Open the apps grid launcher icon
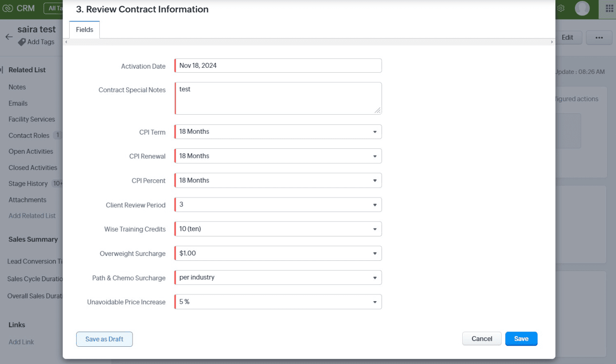This screenshot has height=364, width=616. click(x=609, y=8)
